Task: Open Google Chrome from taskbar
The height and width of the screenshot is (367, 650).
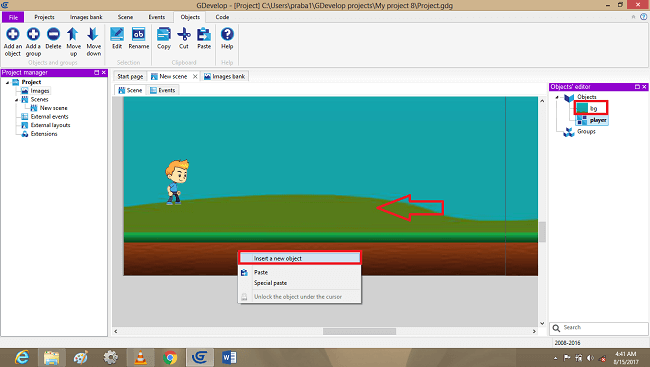Action: click(x=170, y=357)
